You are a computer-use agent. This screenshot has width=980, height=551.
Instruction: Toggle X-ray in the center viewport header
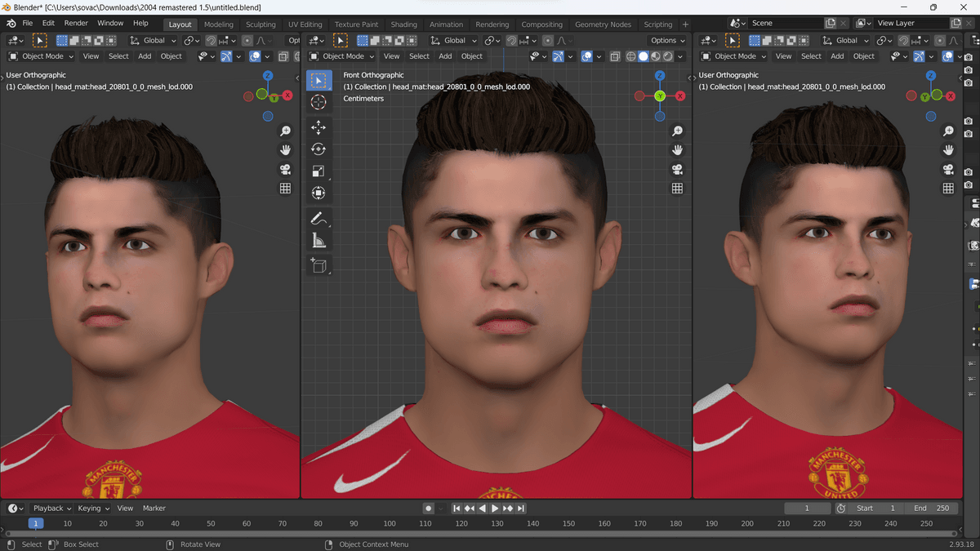point(616,56)
